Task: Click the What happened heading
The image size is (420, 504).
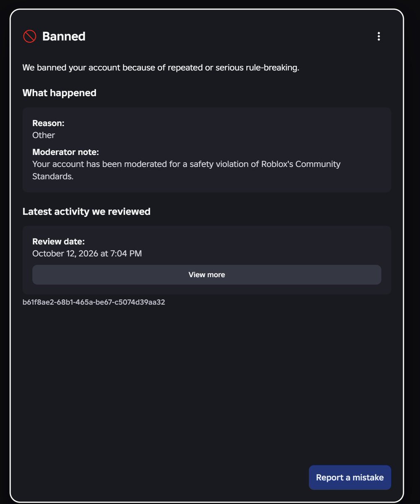Action: click(x=59, y=93)
